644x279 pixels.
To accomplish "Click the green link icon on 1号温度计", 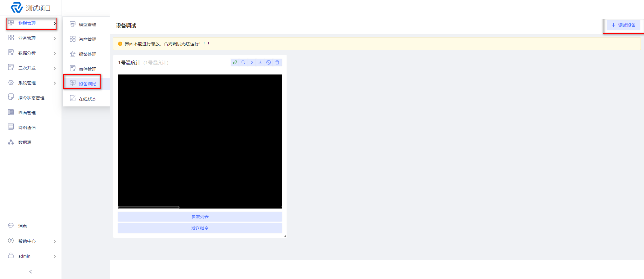I will tap(235, 62).
